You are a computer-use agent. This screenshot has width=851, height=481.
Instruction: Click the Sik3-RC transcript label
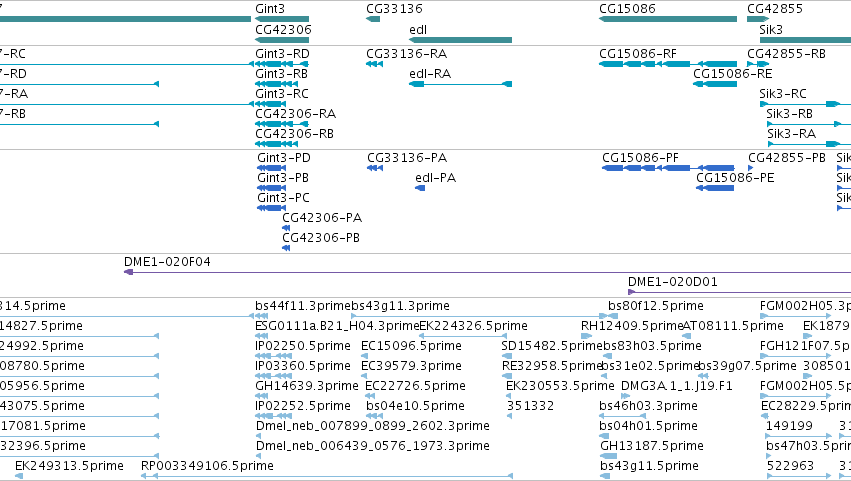(x=783, y=94)
